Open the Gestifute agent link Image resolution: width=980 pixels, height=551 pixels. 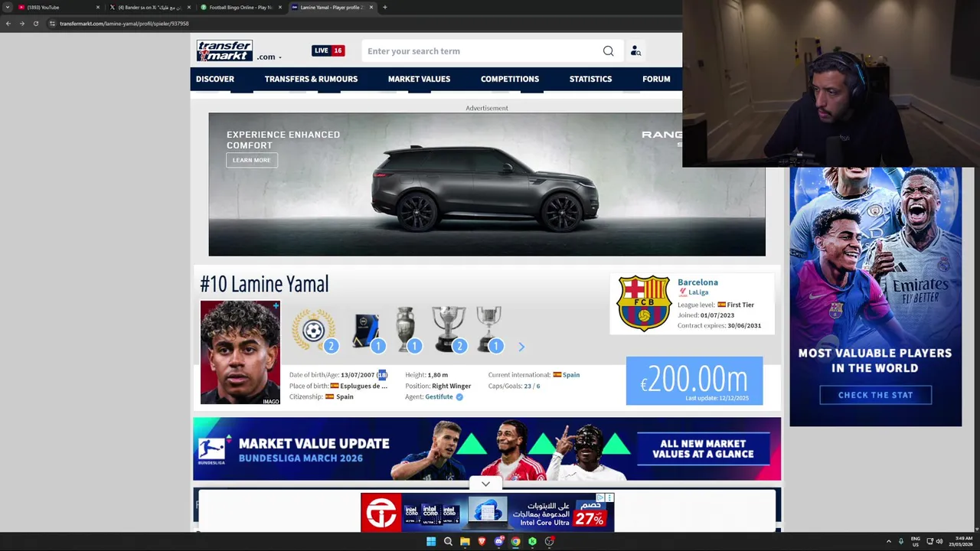[439, 396]
